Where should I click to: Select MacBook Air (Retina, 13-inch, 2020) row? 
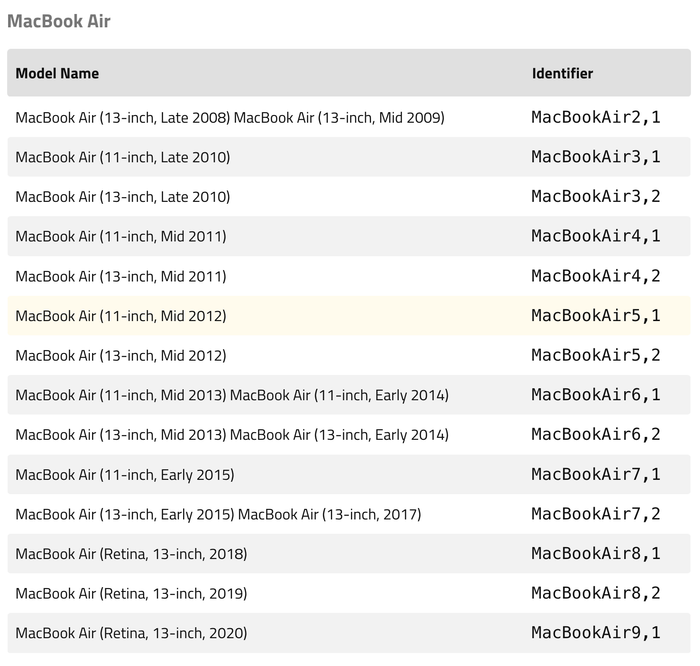point(349,633)
